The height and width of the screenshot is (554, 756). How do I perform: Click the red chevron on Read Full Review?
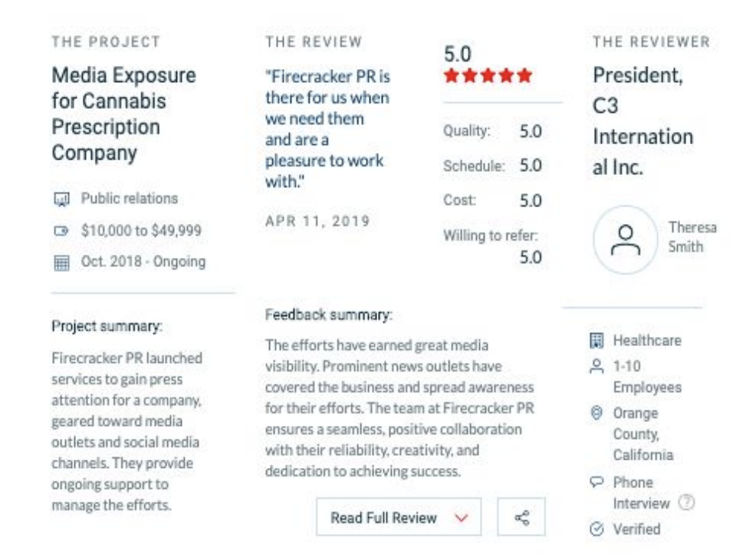pyautogui.click(x=461, y=518)
